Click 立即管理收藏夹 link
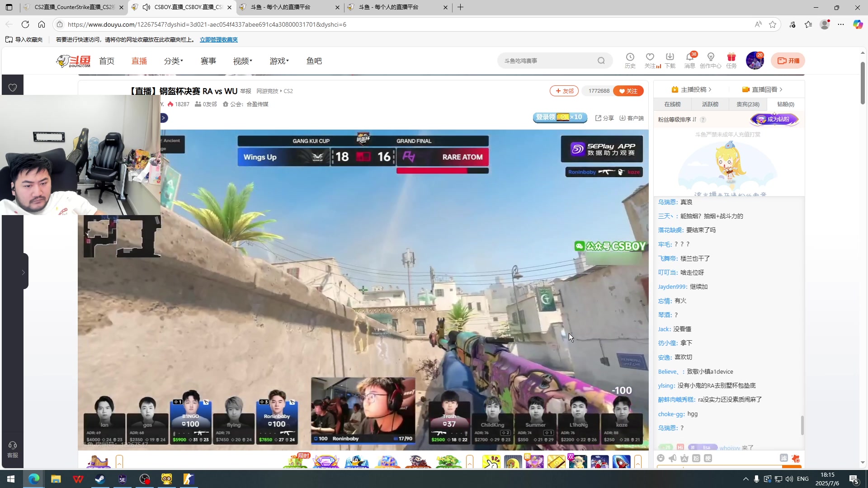Image resolution: width=868 pixels, height=488 pixels. (x=219, y=40)
